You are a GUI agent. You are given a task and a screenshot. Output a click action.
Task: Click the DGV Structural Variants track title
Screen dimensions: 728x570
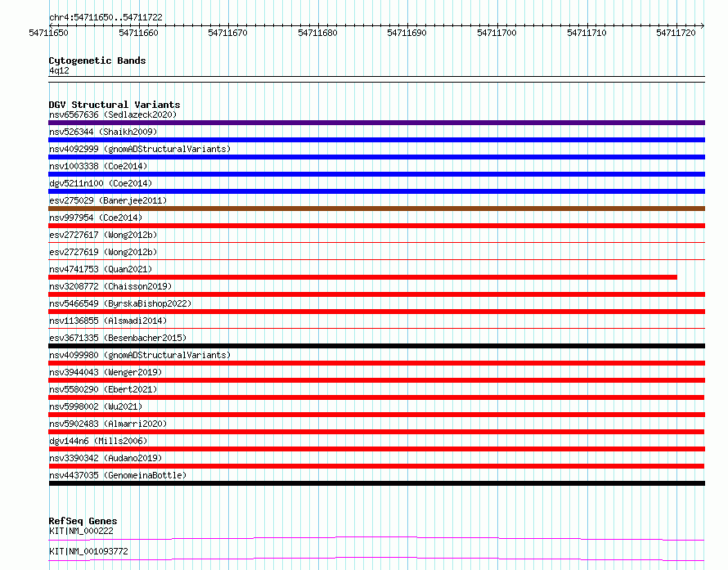115,105
